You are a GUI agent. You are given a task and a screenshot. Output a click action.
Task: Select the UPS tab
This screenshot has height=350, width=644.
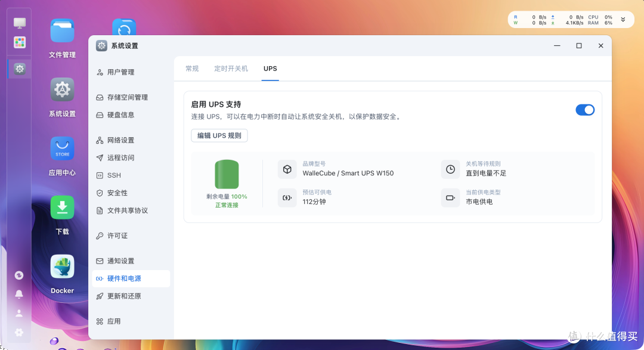coord(270,69)
